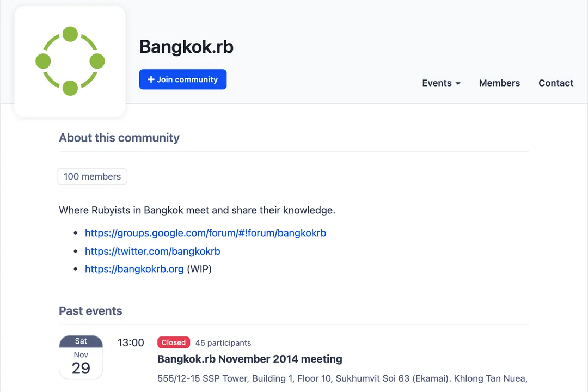Click the Past events heading
The image size is (588, 392).
90,311
